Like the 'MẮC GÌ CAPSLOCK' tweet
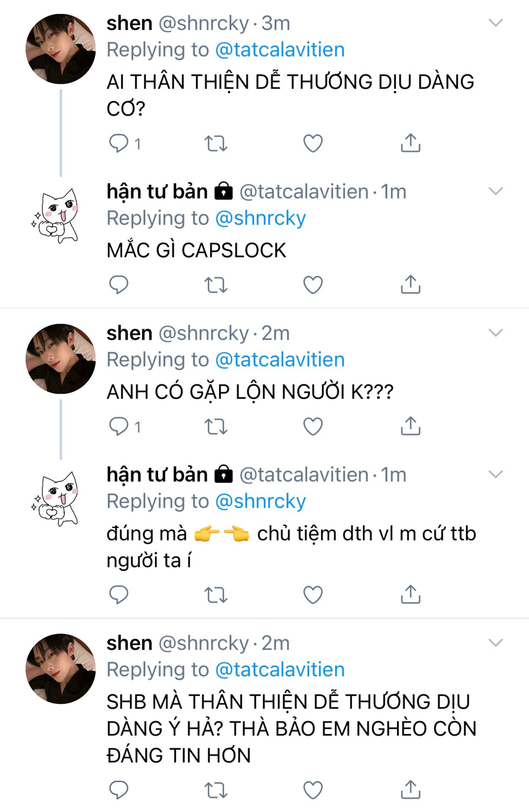This screenshot has width=529, height=812. click(313, 285)
